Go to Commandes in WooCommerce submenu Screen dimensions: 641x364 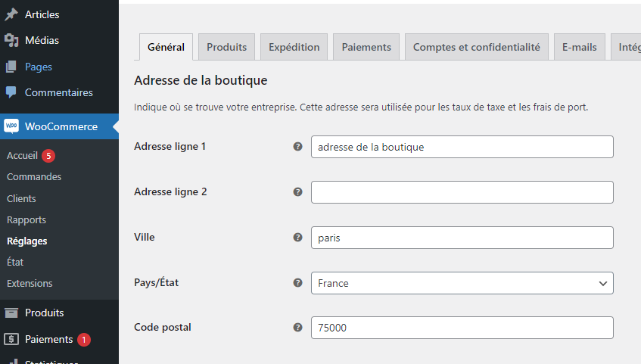tap(34, 177)
